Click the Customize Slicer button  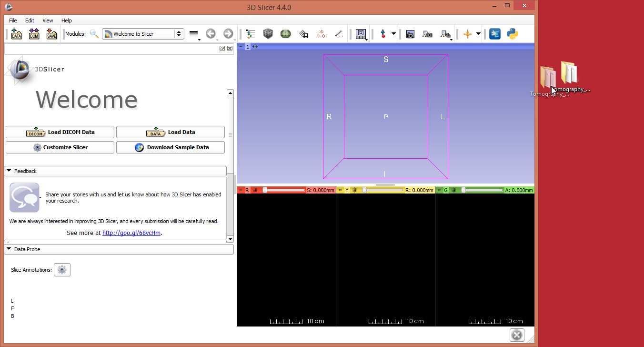60,147
